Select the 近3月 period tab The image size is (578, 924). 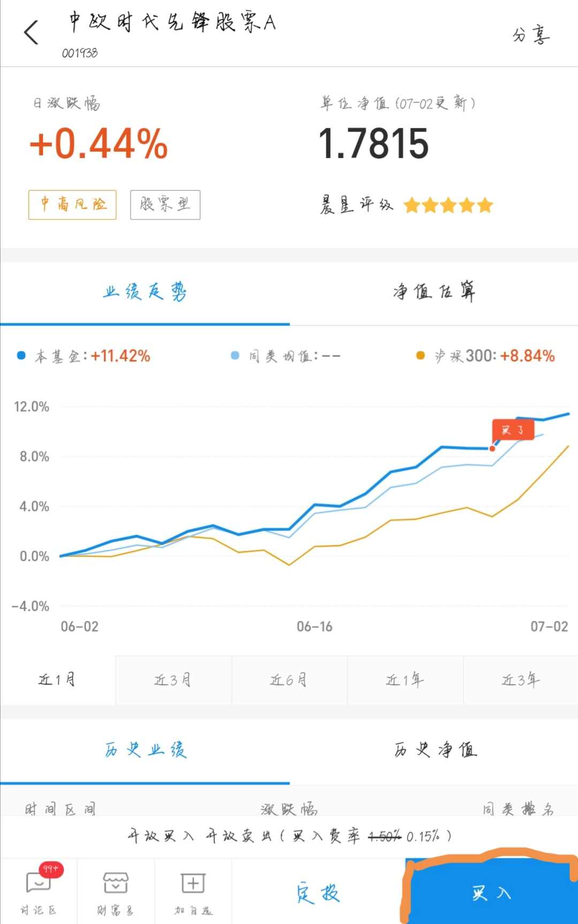tap(173, 680)
